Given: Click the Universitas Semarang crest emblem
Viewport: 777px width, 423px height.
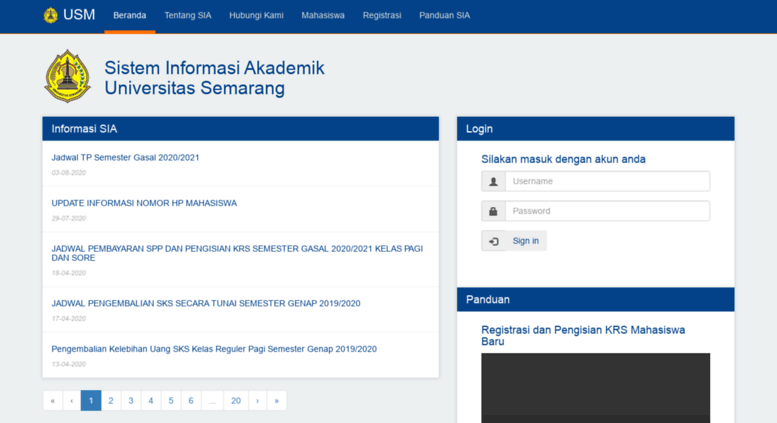Looking at the screenshot, I should click(x=67, y=76).
